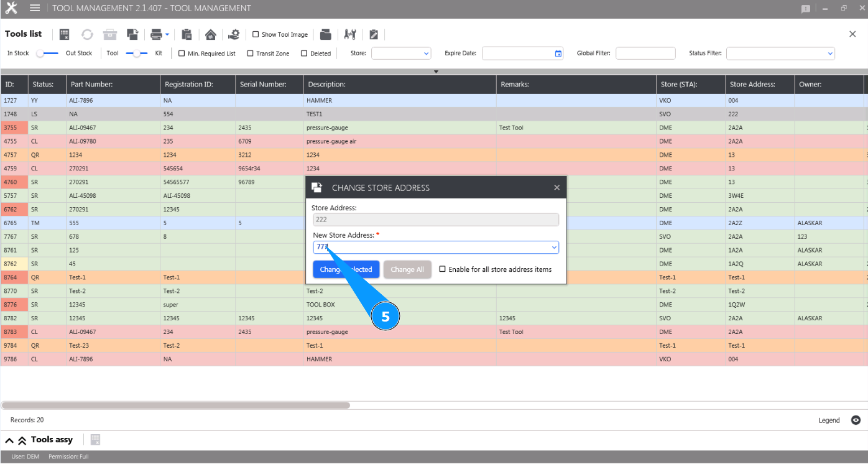Check the Transit Zone checkbox
The height and width of the screenshot is (464, 868).
pyautogui.click(x=250, y=53)
